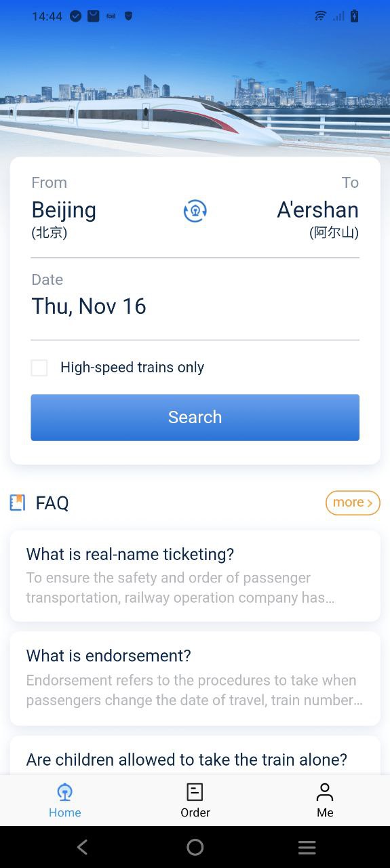Tap the Home train icon
Viewport: 390px width, 868px height.
[64, 792]
